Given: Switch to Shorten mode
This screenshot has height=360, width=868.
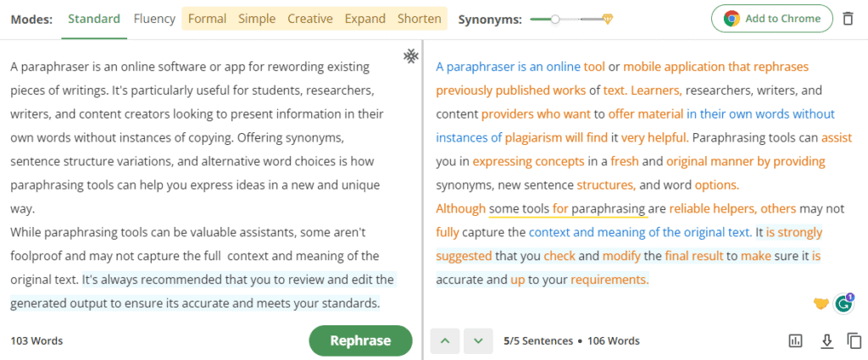Looking at the screenshot, I should [419, 19].
